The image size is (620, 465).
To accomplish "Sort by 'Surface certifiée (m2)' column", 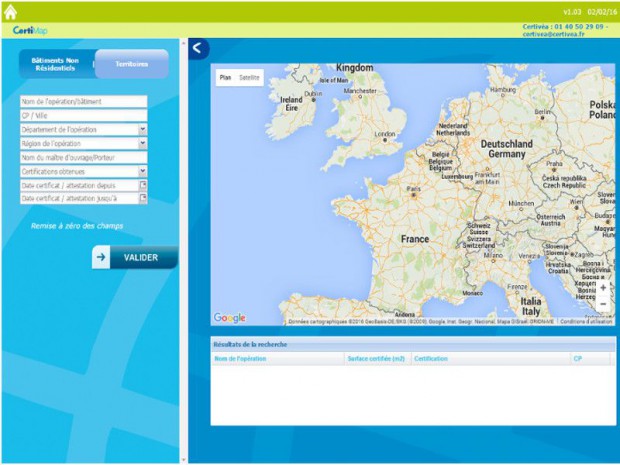I will tap(377, 359).
